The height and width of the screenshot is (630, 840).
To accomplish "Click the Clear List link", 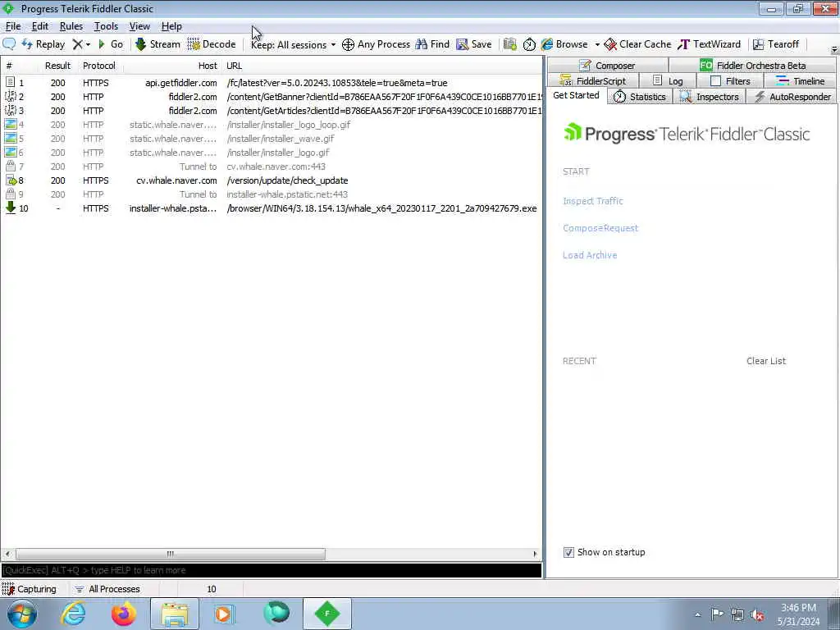I will tap(766, 361).
